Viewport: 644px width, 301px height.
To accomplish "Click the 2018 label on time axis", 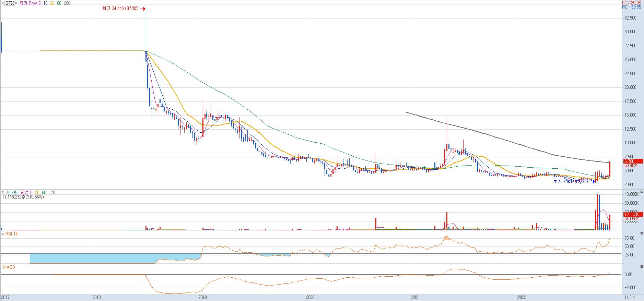I will [96, 298].
